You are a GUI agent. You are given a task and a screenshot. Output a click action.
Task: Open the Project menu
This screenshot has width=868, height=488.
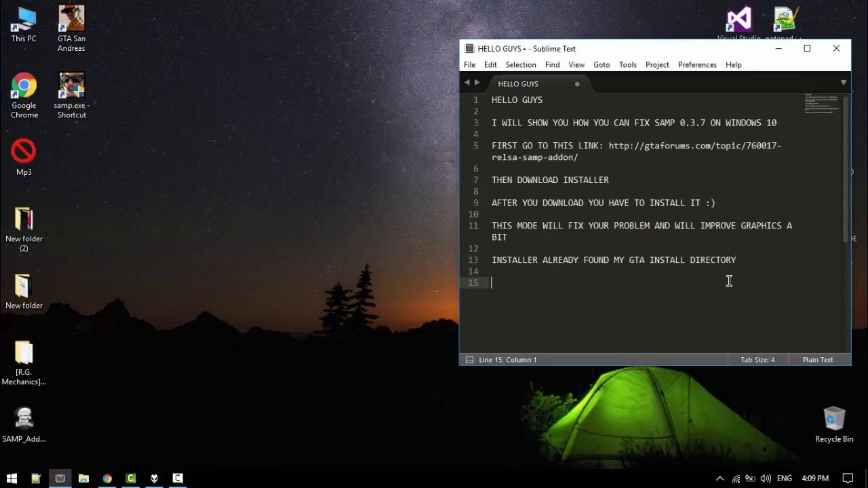pos(657,64)
